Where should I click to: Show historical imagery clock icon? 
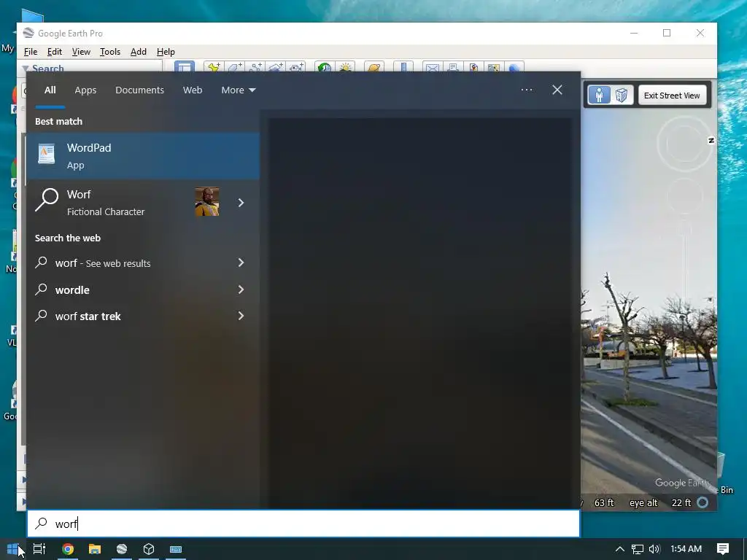pyautogui.click(x=325, y=66)
